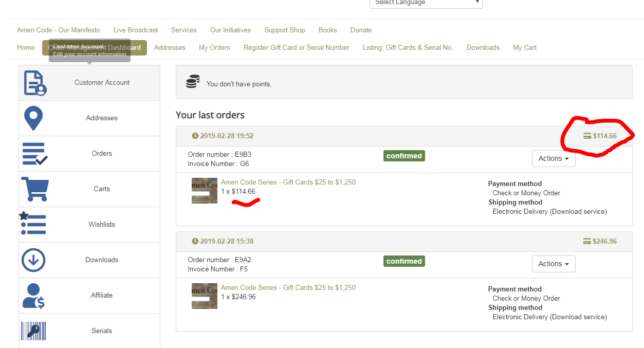Open the Live Broadcast menu item
This screenshot has width=644, height=348.
136,30
